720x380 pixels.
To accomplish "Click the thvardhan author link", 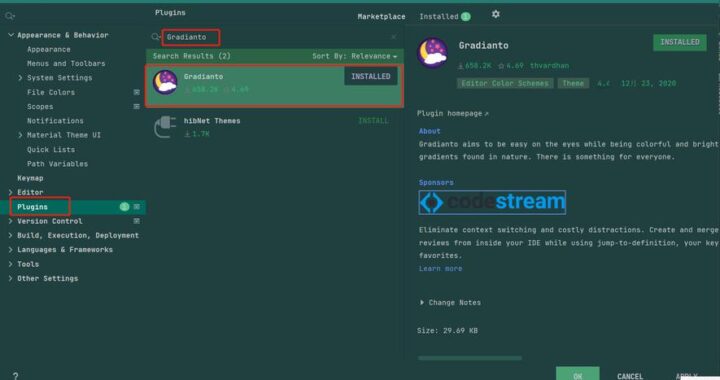I will pyautogui.click(x=549, y=66).
